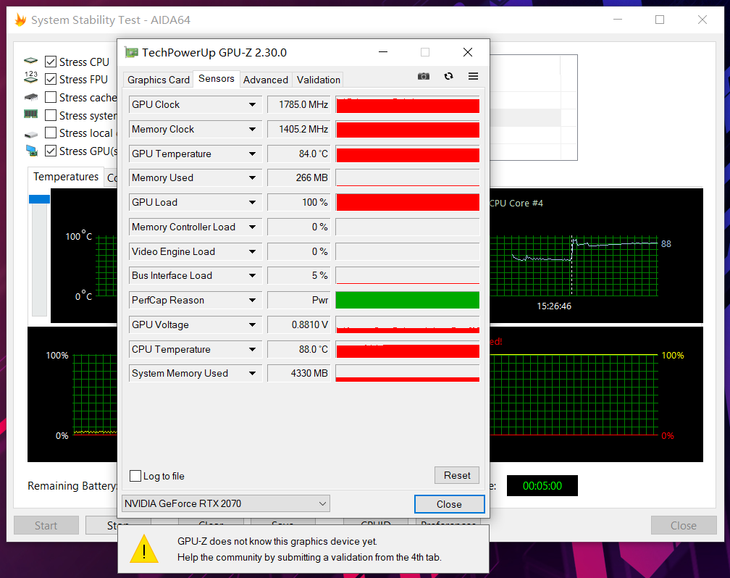
Task: Click the GPU-Z refresh icon
Action: point(448,77)
